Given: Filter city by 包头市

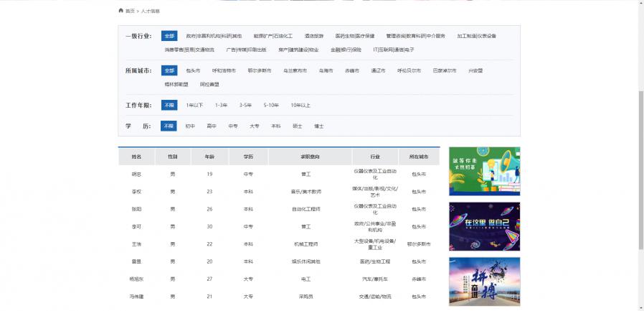Looking at the screenshot, I should pos(193,71).
